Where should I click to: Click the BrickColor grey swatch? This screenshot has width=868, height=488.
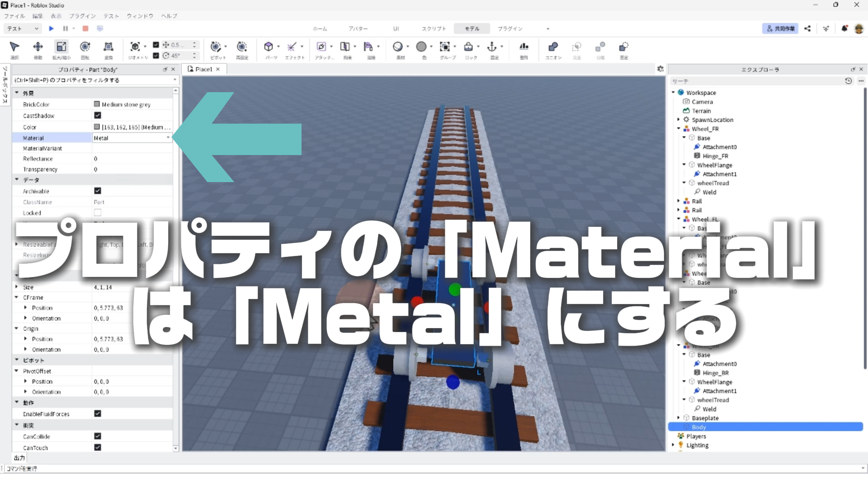click(x=97, y=104)
